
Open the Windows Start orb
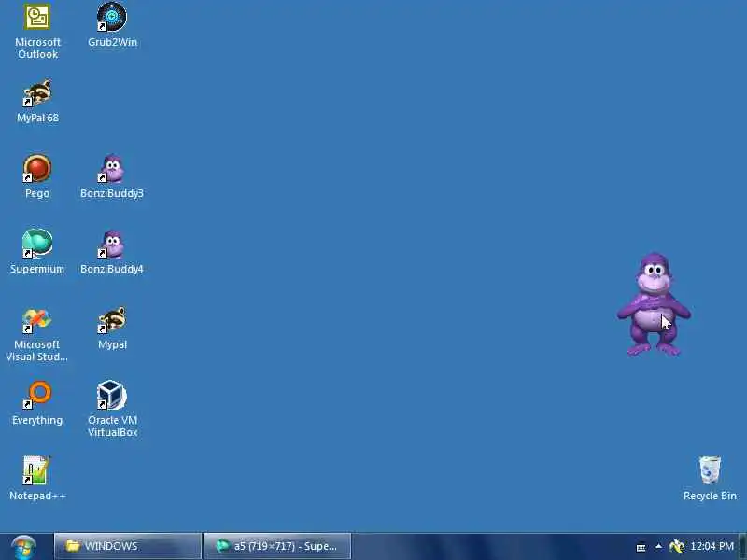pos(24,547)
